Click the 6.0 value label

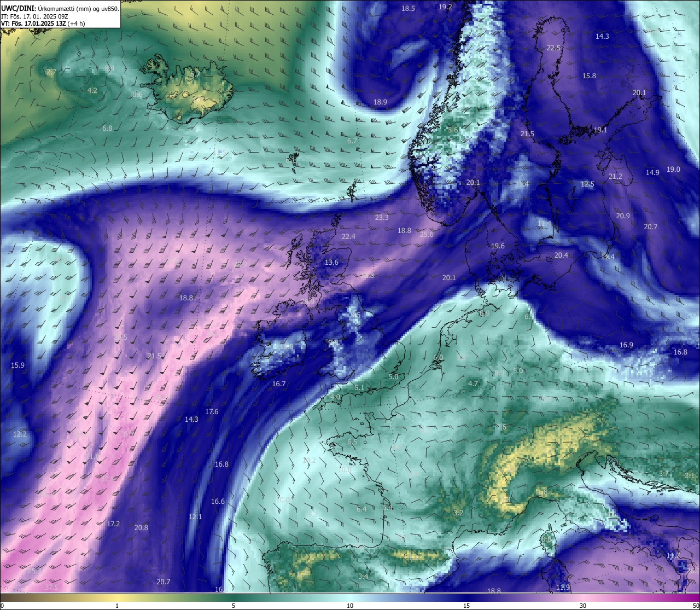pos(438,357)
